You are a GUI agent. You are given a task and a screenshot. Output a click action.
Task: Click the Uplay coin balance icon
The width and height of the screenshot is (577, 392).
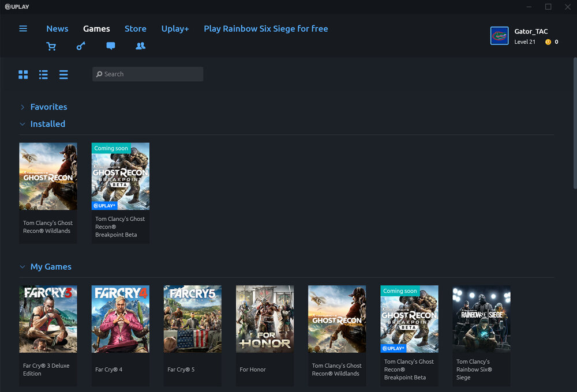548,42
